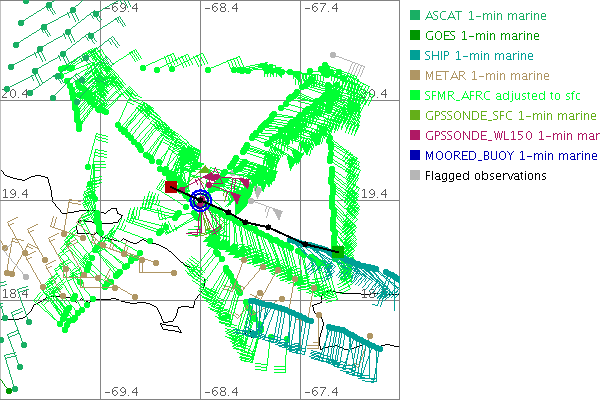Image resolution: width=600 pixels, height=400 pixels.
Task: Click the "Flagged observations" legend text
Action: tap(485, 176)
